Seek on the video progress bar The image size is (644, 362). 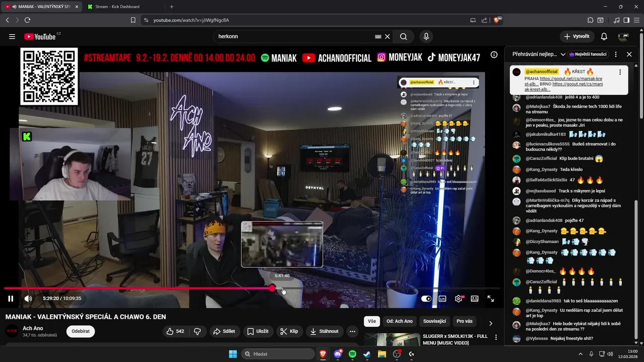(x=252, y=289)
